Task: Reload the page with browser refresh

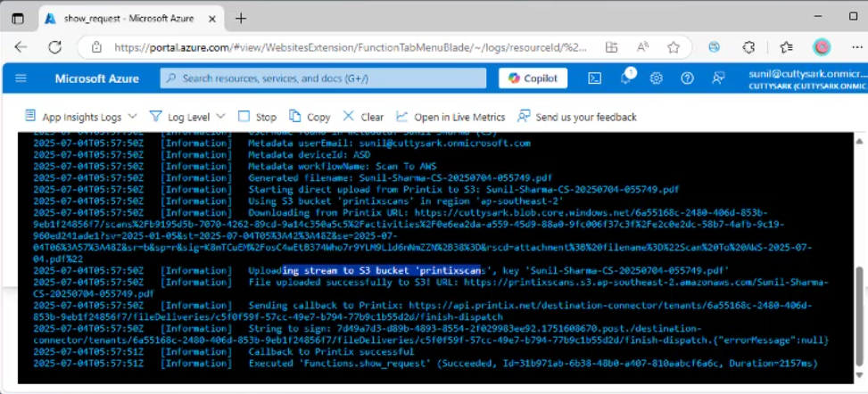Action: click(54, 47)
